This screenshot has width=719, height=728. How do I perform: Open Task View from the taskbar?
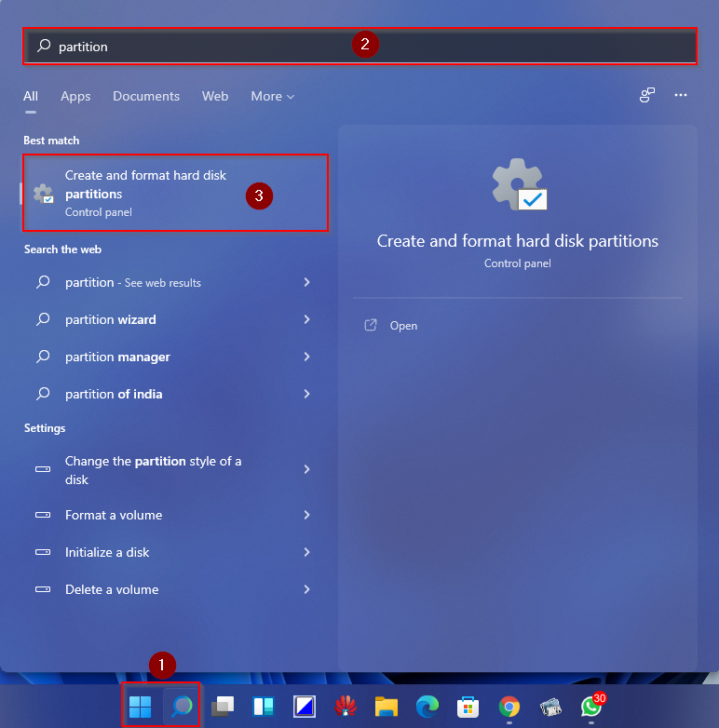(x=223, y=707)
